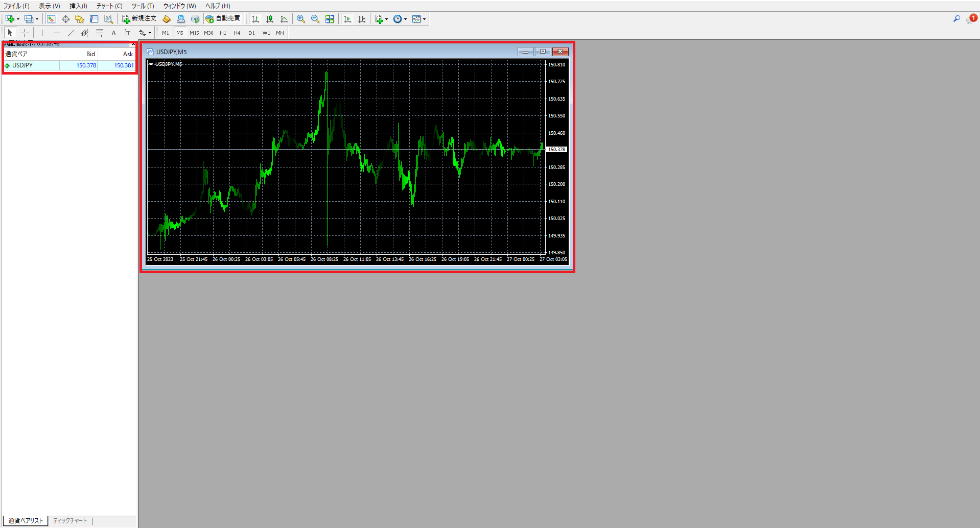Select USDJPY row in market watch
Viewport: 980px width, 528px height.
coord(31,65)
